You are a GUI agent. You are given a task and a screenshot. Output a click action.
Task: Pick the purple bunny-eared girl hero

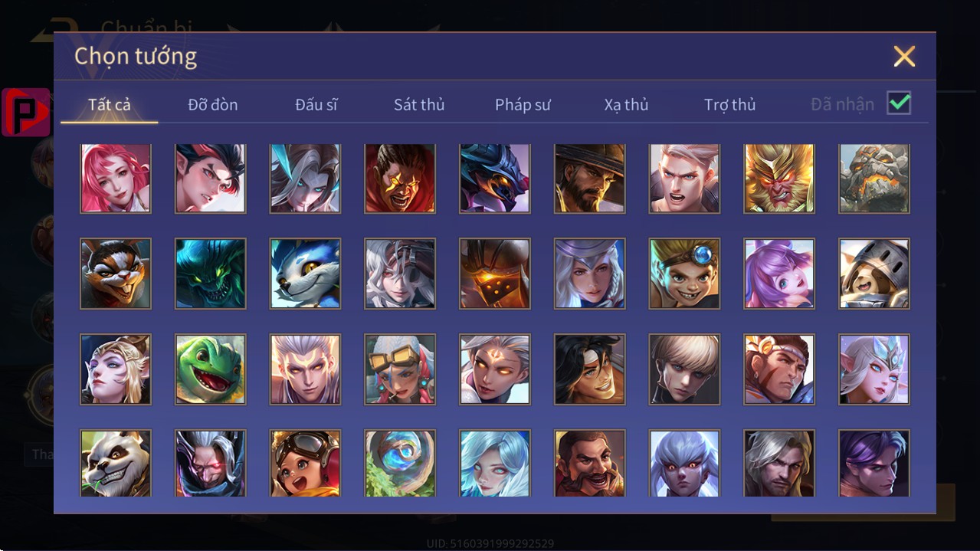779,274
